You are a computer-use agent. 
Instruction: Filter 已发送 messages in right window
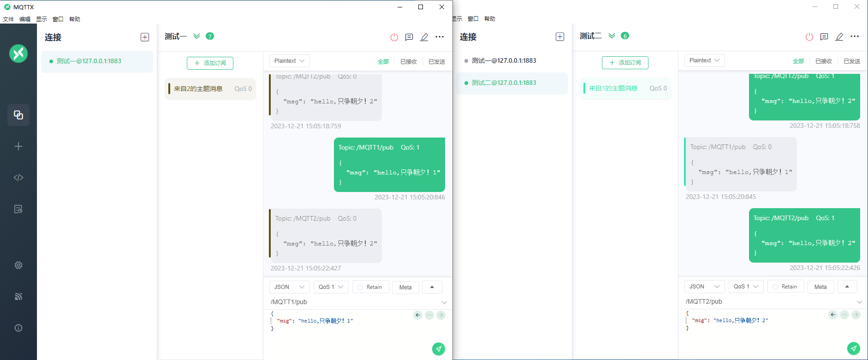click(x=852, y=61)
